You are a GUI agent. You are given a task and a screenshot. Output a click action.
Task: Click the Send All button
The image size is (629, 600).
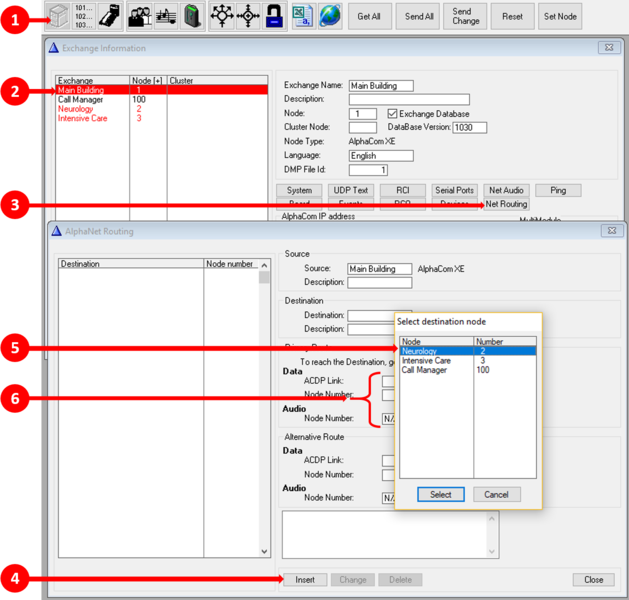(x=418, y=16)
